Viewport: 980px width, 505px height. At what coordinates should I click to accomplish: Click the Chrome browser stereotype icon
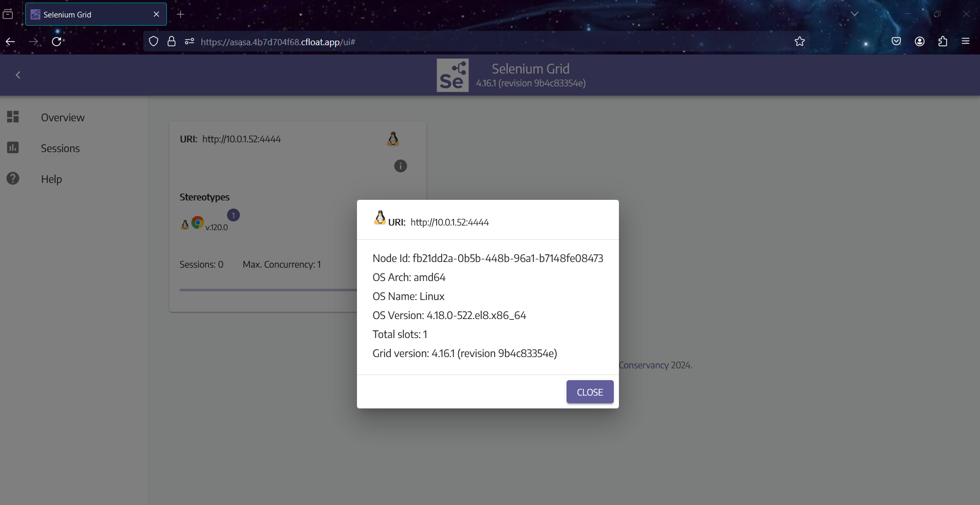coord(198,222)
